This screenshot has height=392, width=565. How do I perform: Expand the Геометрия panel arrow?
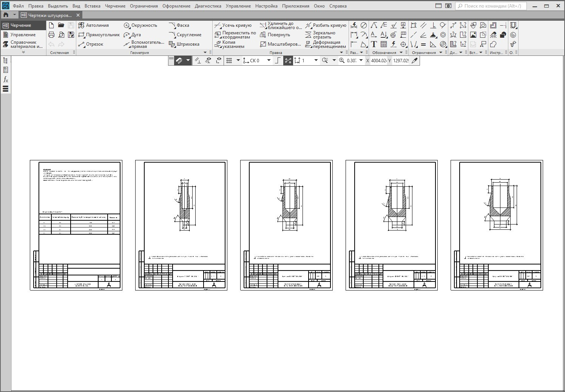tap(205, 52)
